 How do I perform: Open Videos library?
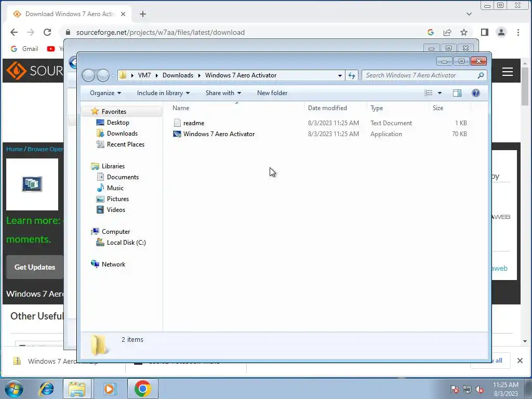116,210
